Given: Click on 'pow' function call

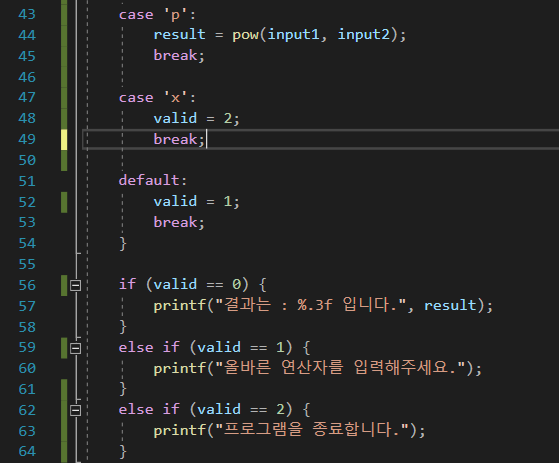Looking at the screenshot, I should click(x=245, y=35).
